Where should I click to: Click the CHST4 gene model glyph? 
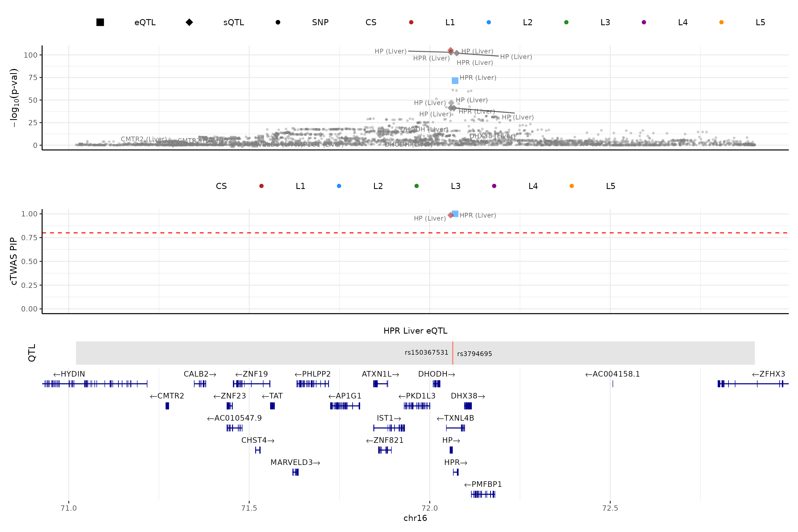tap(258, 450)
